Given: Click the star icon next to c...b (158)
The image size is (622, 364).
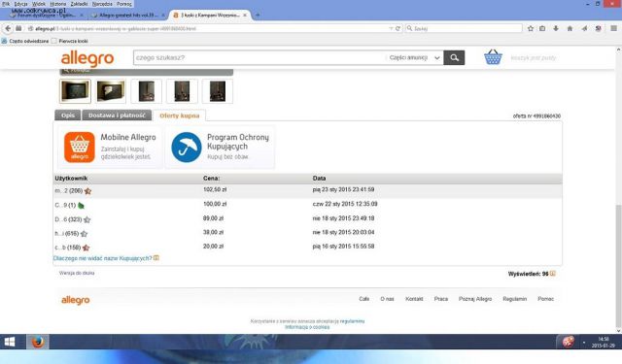Looking at the screenshot, I should pyautogui.click(x=86, y=248).
